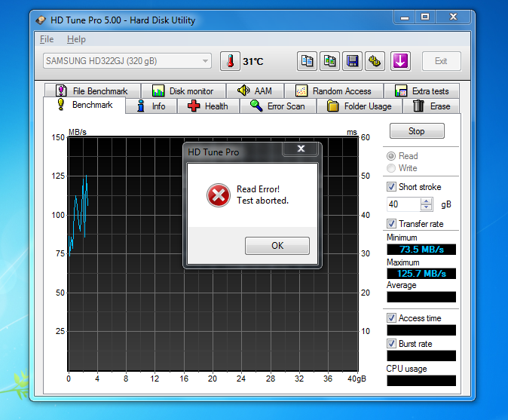The image size is (508, 420).
Task: Click the Extra tests tab icon
Action: 401,91
